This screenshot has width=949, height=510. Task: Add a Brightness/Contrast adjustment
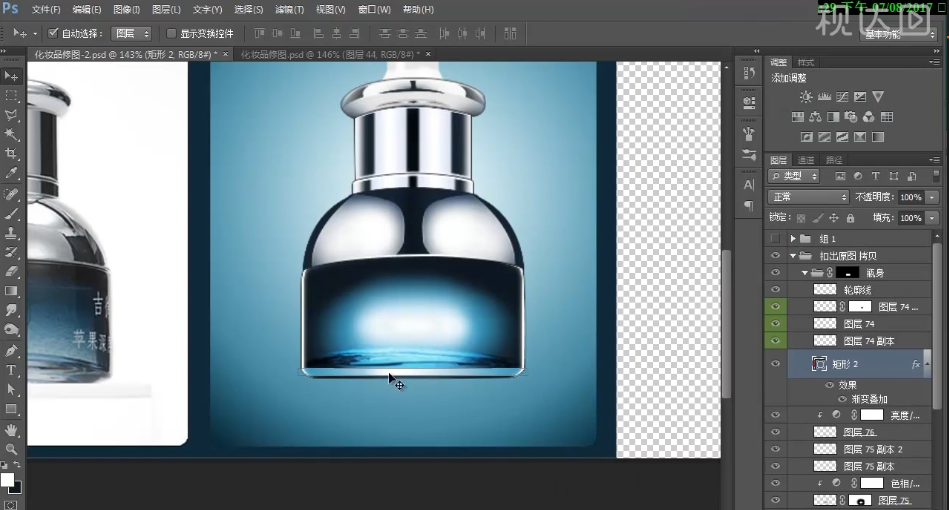[x=806, y=97]
